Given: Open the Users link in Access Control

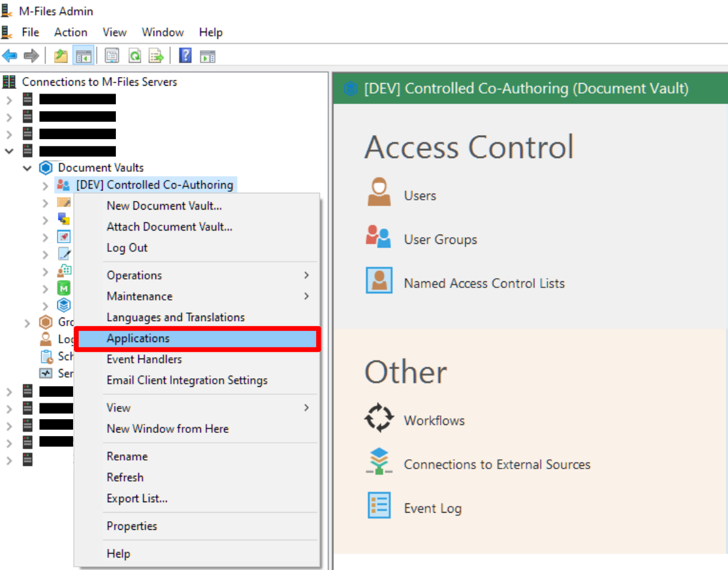Looking at the screenshot, I should [420, 196].
